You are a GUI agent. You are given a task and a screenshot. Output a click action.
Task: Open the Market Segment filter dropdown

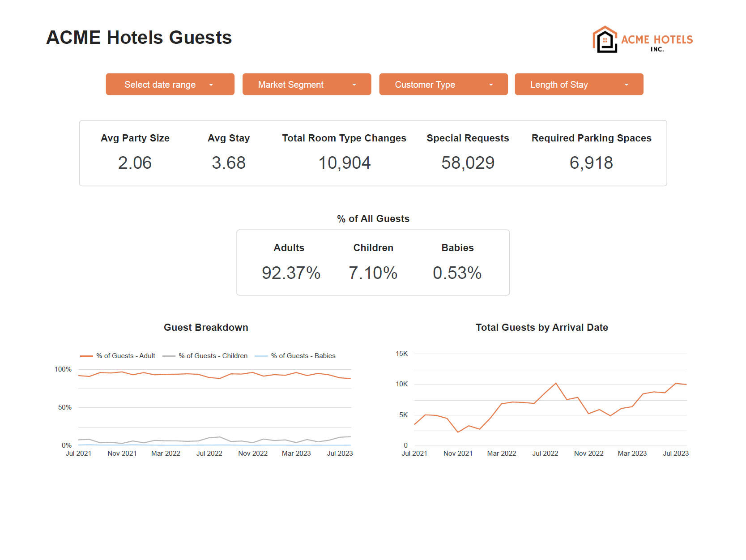[x=307, y=84]
